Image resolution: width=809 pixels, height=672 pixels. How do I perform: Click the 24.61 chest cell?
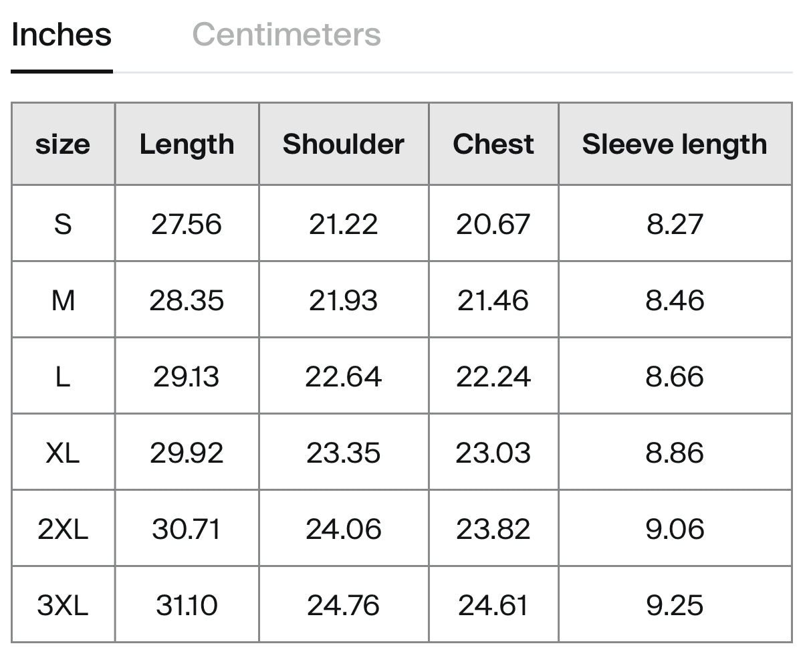(x=493, y=605)
